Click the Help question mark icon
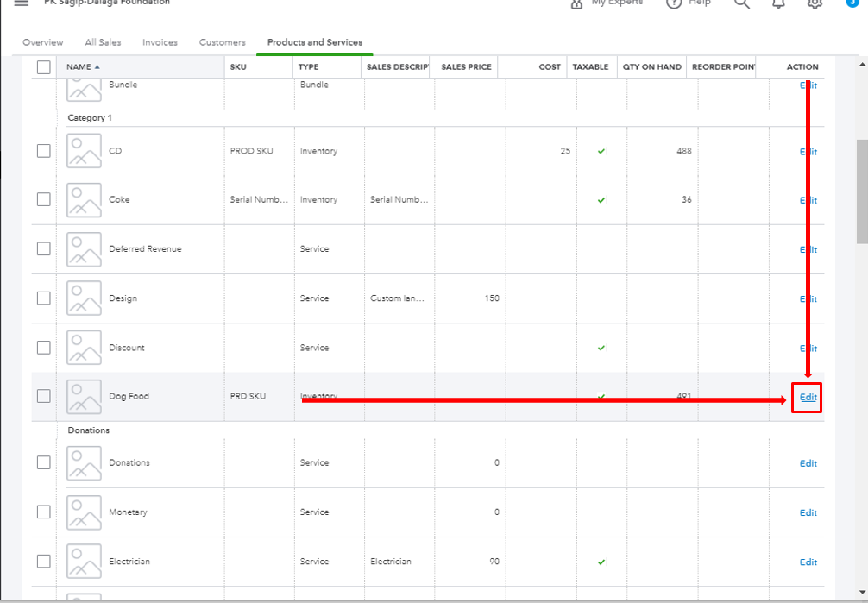The image size is (868, 603). coord(674,3)
